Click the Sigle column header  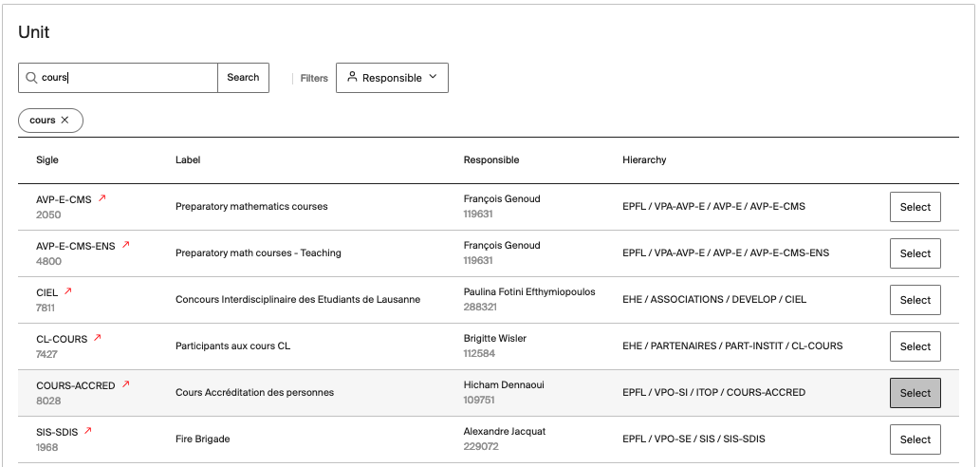[47, 160]
